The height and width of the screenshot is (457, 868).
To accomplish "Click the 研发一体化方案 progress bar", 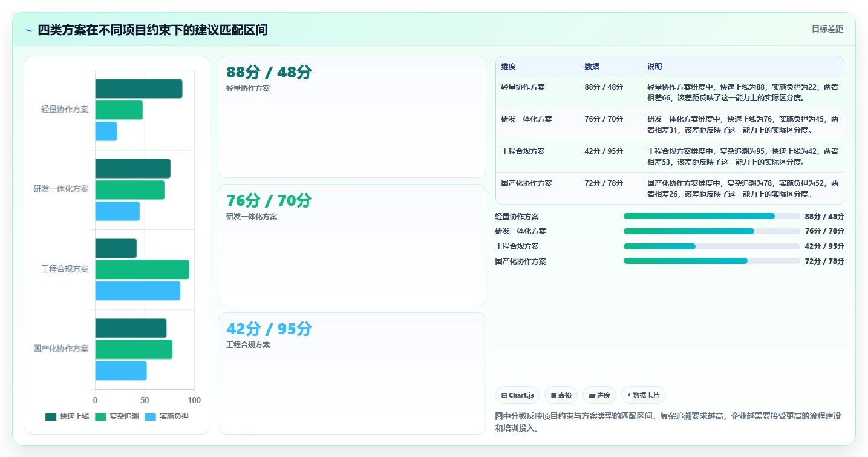I will point(711,231).
